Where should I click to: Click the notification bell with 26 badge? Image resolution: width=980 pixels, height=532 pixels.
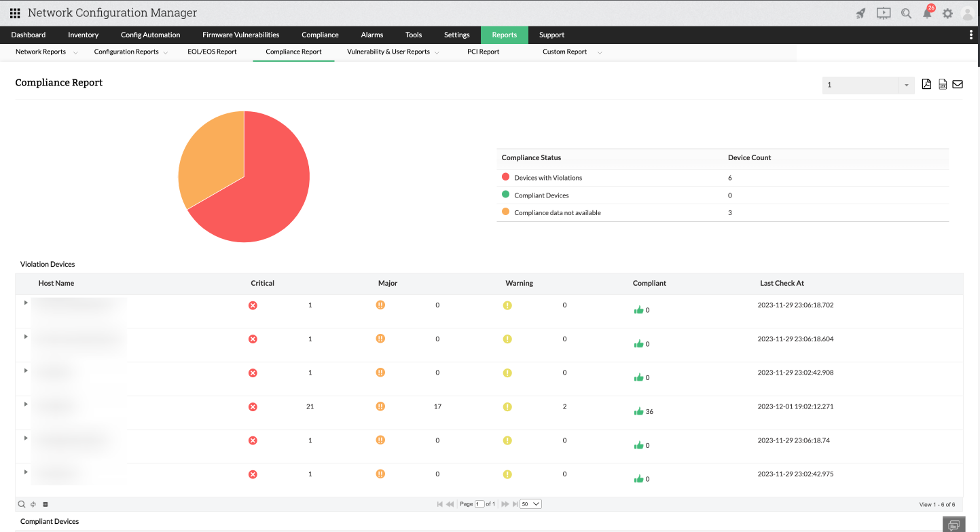(x=927, y=14)
